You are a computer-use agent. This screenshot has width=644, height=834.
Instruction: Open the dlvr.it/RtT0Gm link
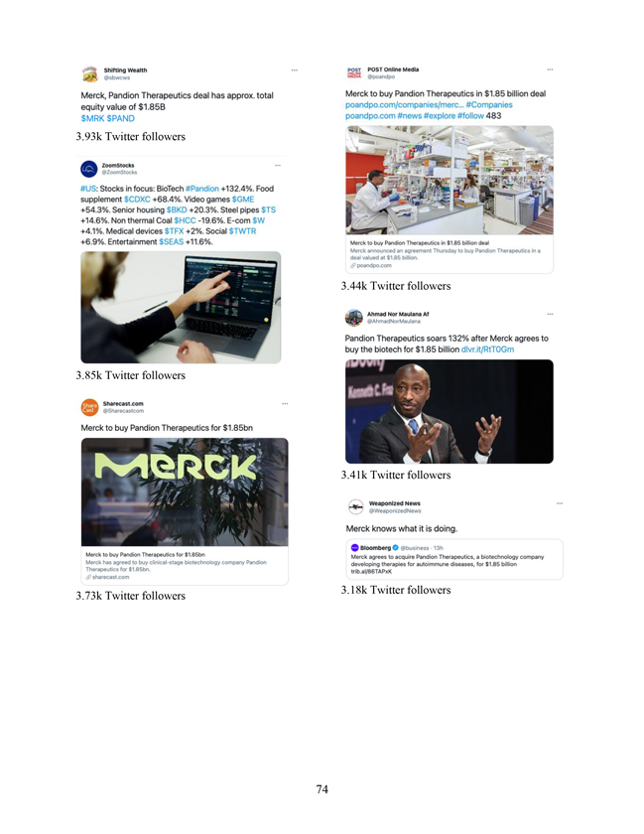click(487, 349)
